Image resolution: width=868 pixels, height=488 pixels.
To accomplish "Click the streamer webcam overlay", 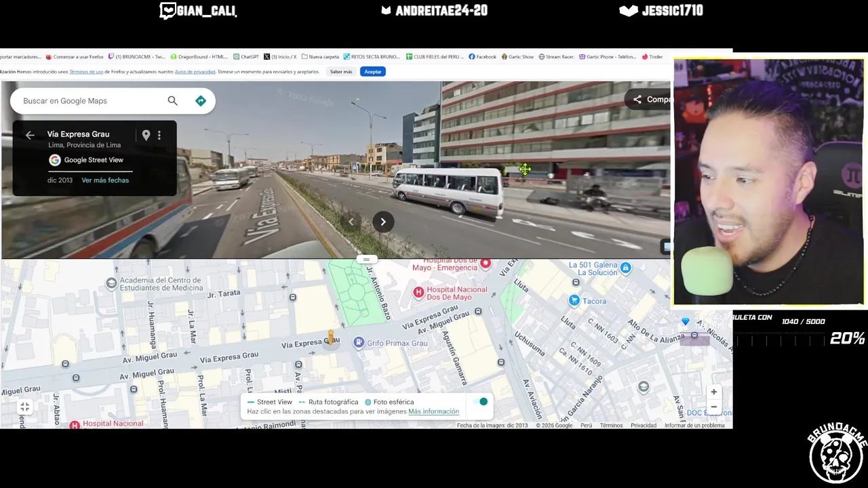I will 769,182.
